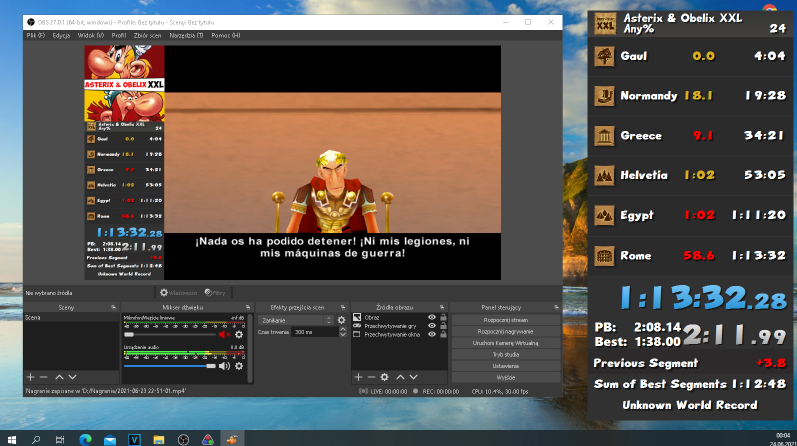Open the Zbiór scen menu
The image size is (797, 446).
coord(147,36)
